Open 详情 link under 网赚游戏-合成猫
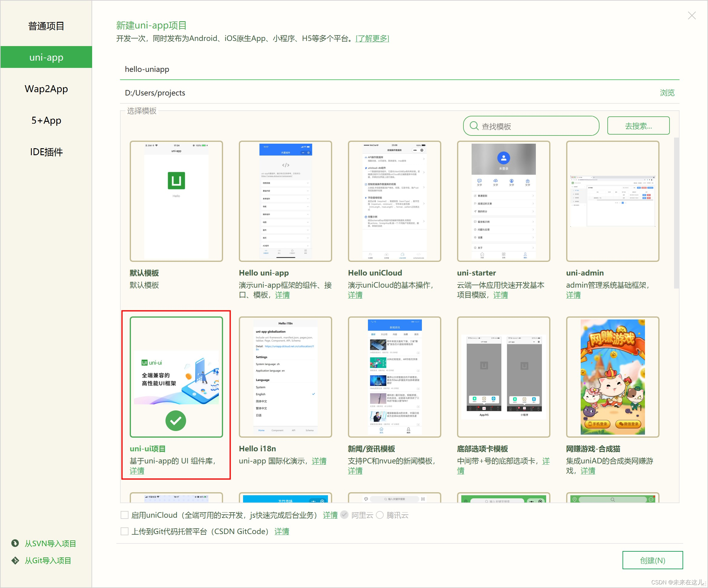Screen dimensions: 708x588 point(588,471)
